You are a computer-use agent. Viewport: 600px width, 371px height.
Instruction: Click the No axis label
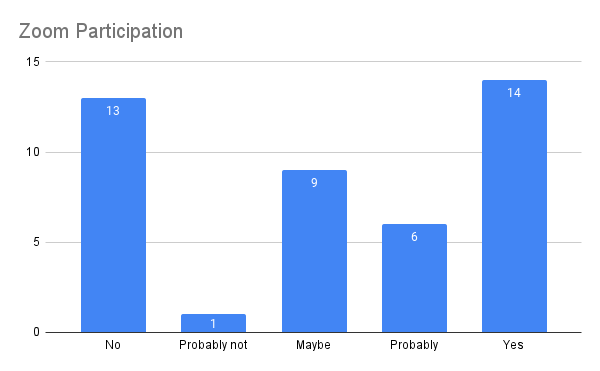(113, 345)
